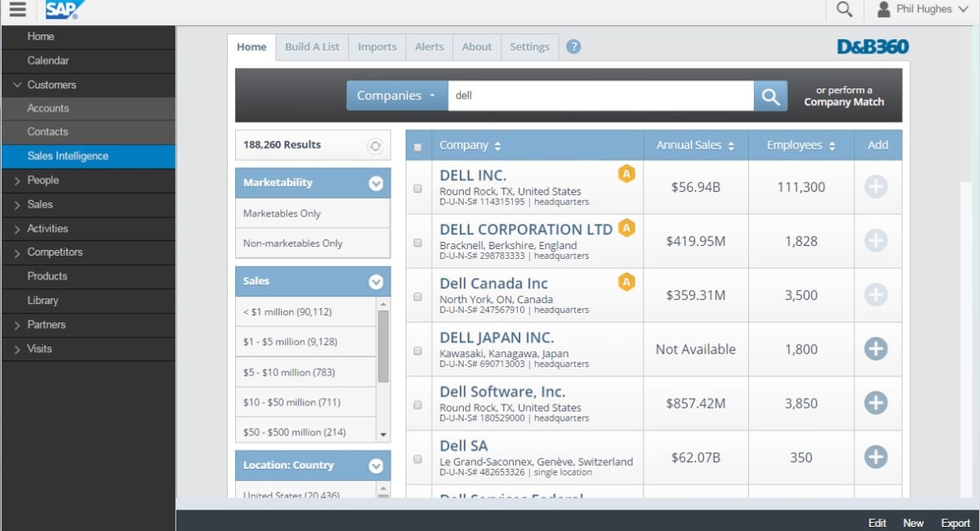Sort by Employees column arrows
This screenshot has width=980, height=531.
[831, 145]
